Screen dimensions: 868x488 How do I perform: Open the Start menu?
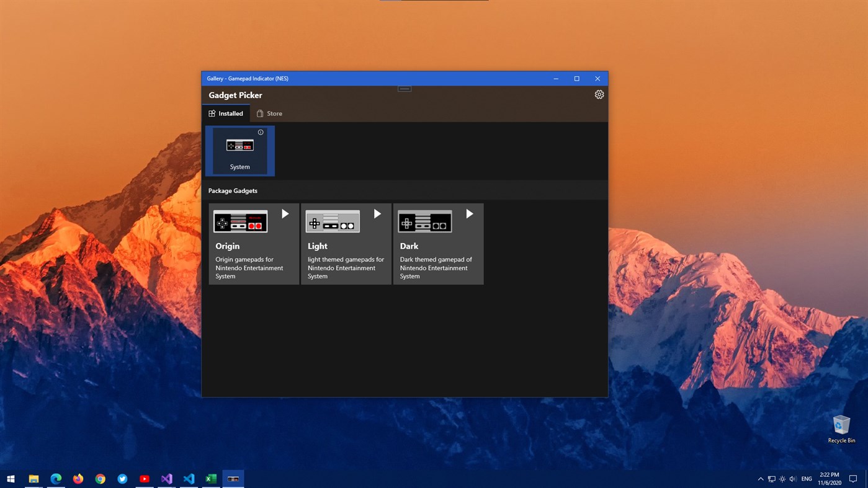pyautogui.click(x=11, y=478)
